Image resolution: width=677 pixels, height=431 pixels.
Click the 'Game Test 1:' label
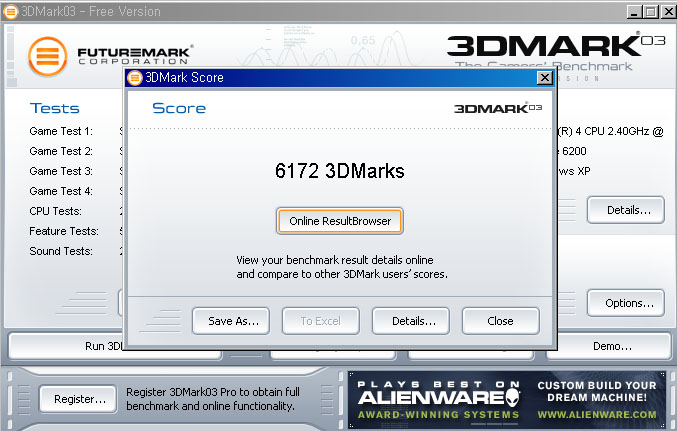click(x=61, y=131)
